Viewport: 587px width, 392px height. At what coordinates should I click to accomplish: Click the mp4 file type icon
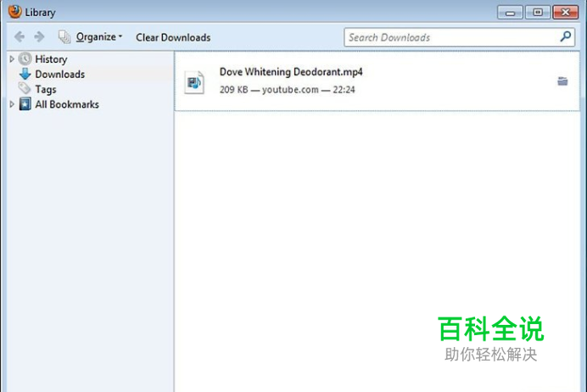click(x=194, y=82)
